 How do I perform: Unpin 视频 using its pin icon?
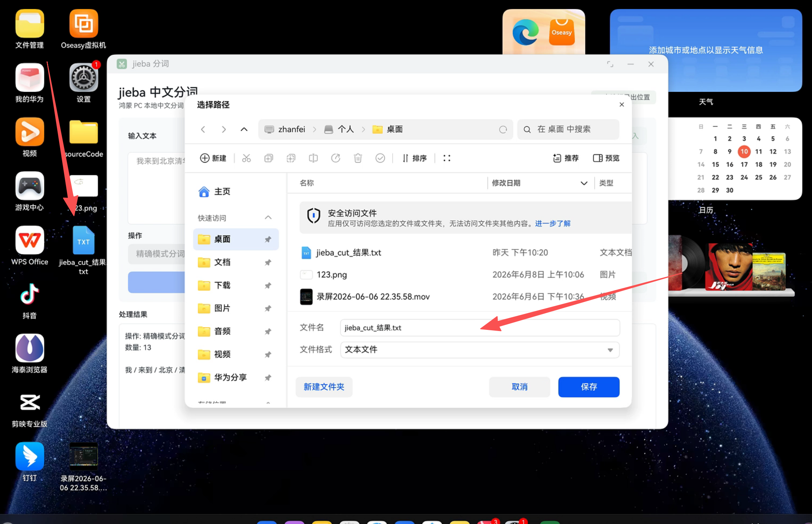click(x=268, y=355)
